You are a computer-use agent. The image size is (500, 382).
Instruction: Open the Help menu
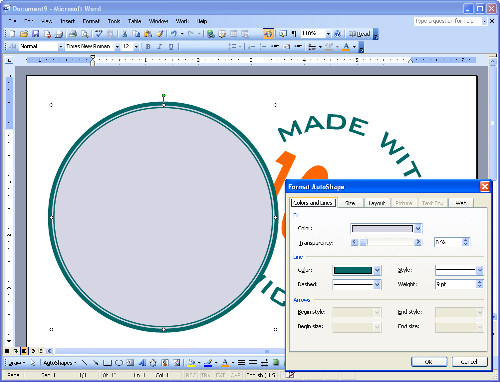[x=202, y=21]
